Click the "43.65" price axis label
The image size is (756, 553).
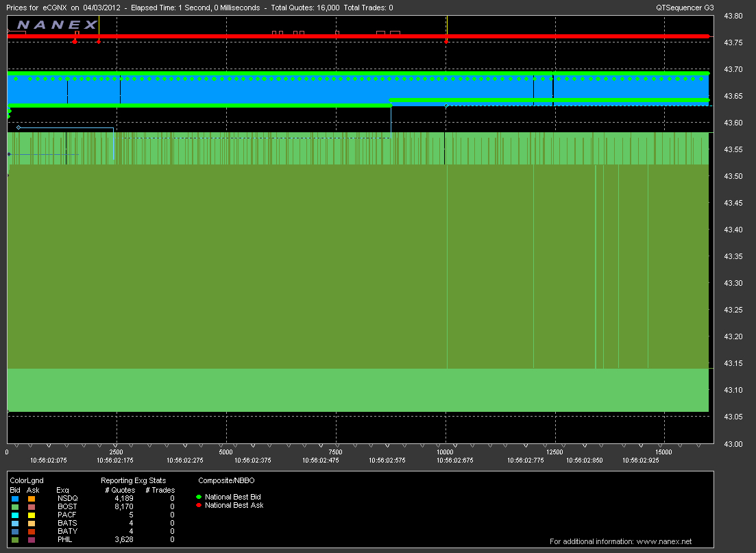pos(733,96)
